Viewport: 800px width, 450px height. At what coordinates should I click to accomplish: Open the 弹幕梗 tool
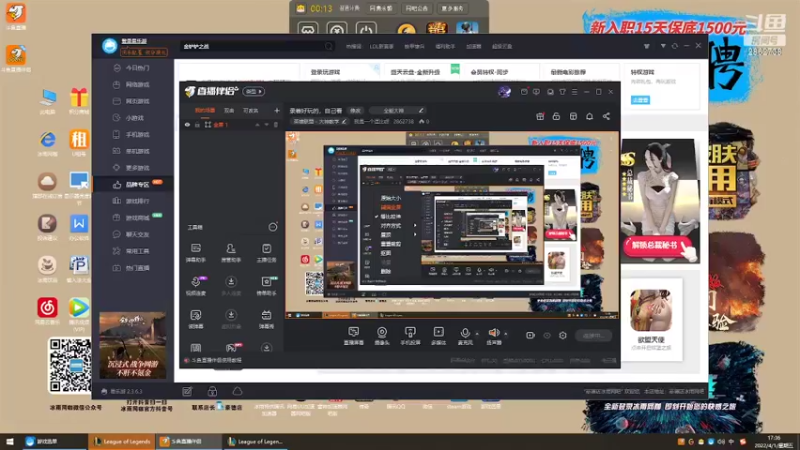(266, 319)
